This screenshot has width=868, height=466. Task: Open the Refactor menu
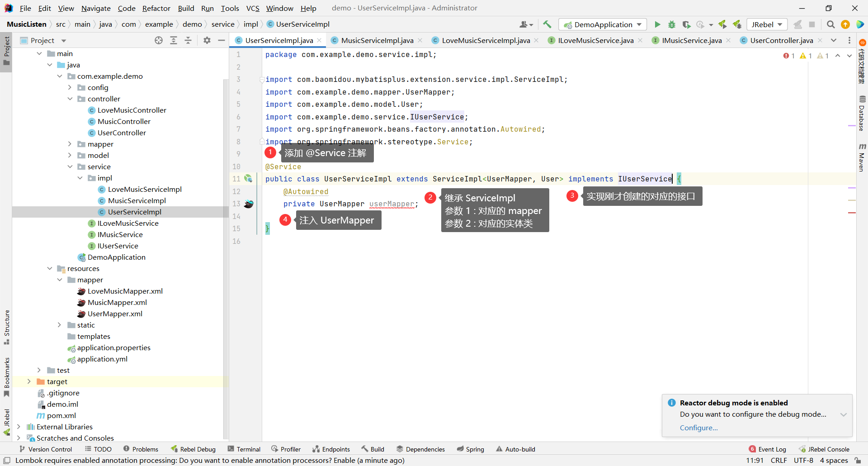click(x=156, y=8)
